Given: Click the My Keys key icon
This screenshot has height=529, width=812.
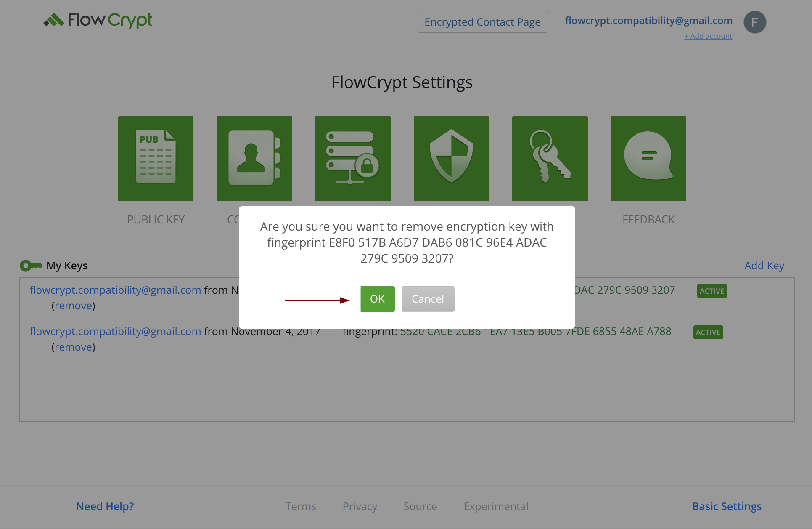Looking at the screenshot, I should pos(31,266).
